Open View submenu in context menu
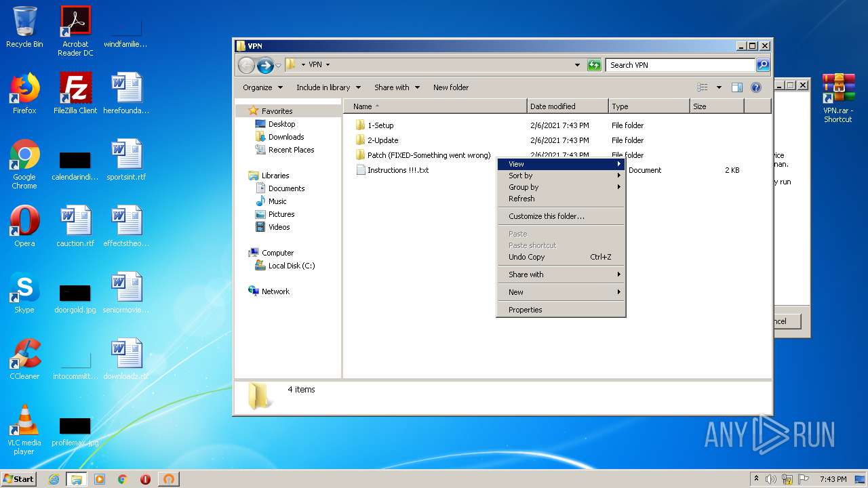Viewport: 868px width, 488px height. point(561,164)
